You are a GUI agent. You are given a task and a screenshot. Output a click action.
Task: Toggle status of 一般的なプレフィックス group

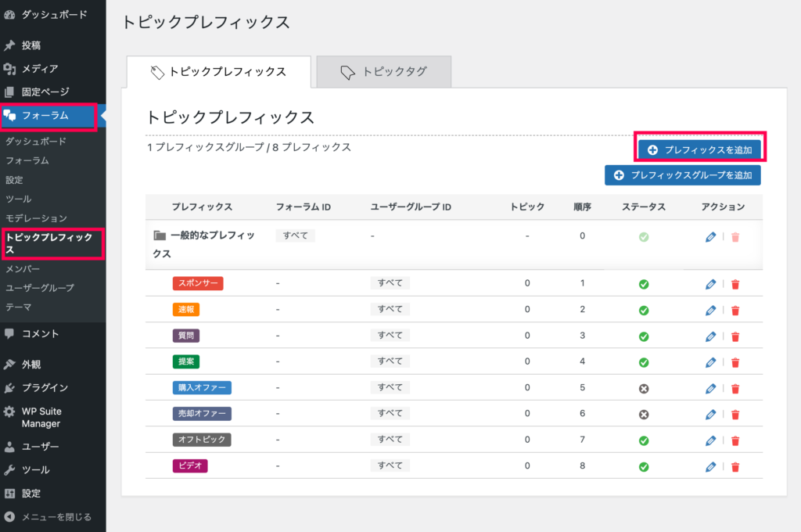pyautogui.click(x=644, y=237)
